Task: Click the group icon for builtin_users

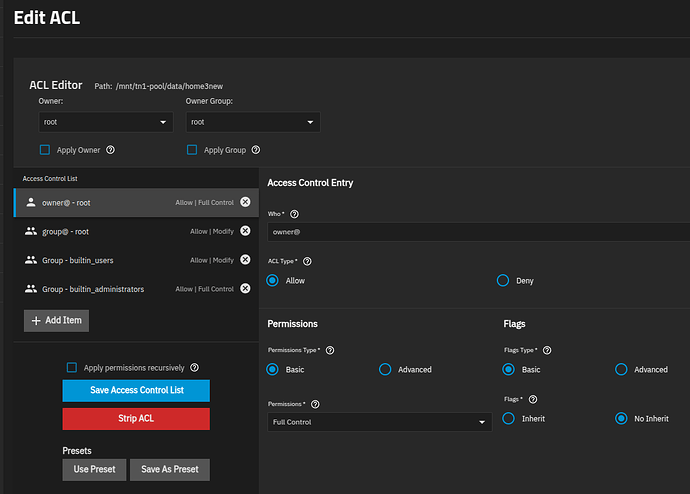Action: (31, 260)
